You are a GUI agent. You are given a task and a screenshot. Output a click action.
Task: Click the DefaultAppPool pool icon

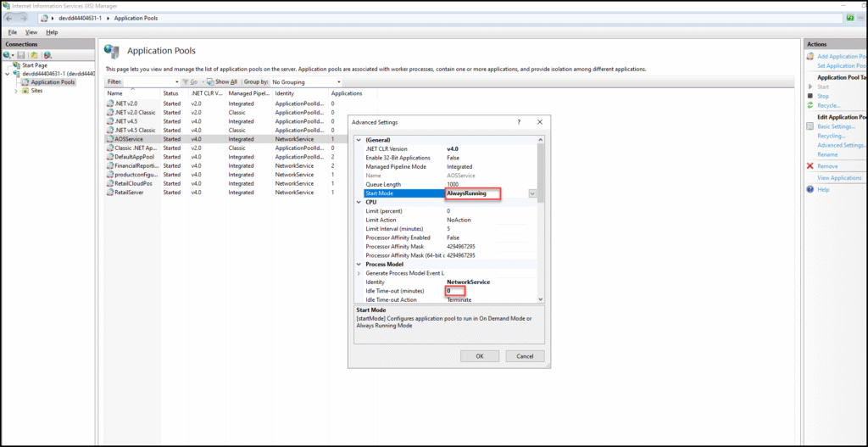coord(110,157)
